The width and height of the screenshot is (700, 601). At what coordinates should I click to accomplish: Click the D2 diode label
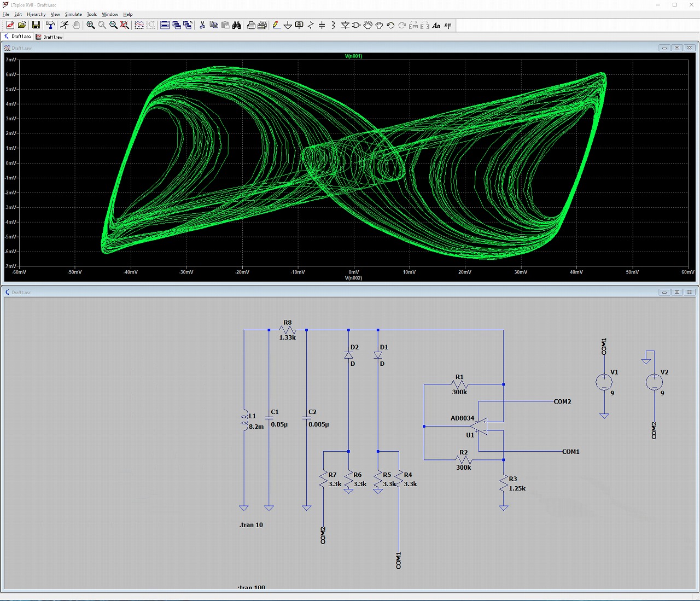click(x=354, y=347)
